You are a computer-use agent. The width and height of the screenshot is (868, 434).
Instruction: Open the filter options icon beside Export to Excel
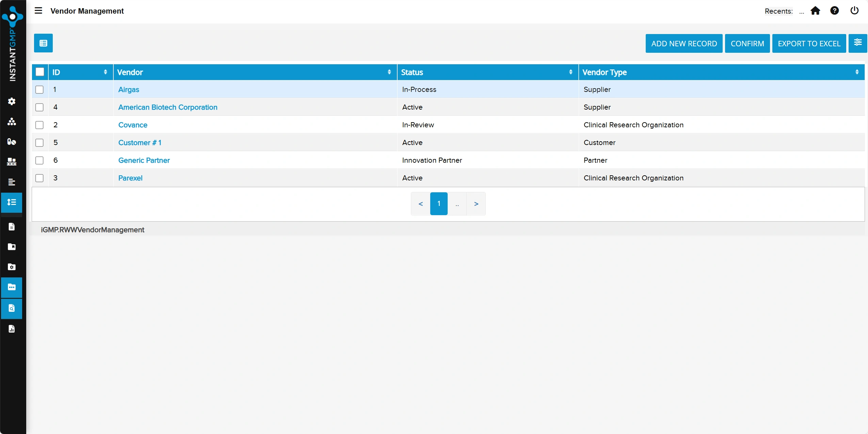pos(858,43)
